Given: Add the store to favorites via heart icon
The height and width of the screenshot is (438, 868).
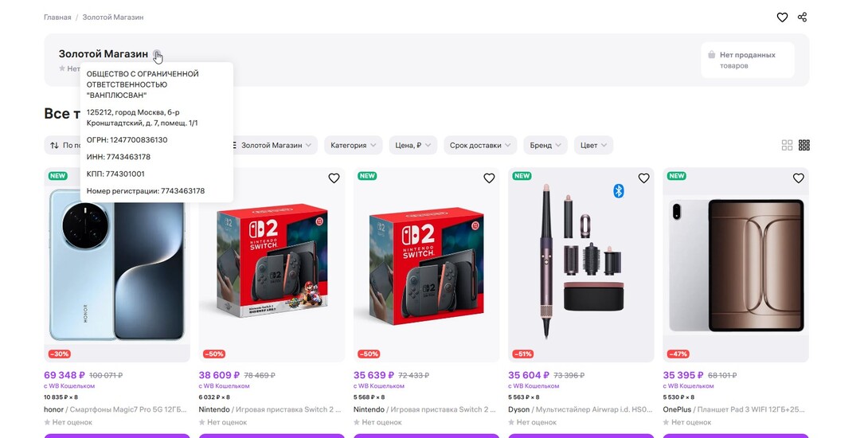Looking at the screenshot, I should 782,18.
